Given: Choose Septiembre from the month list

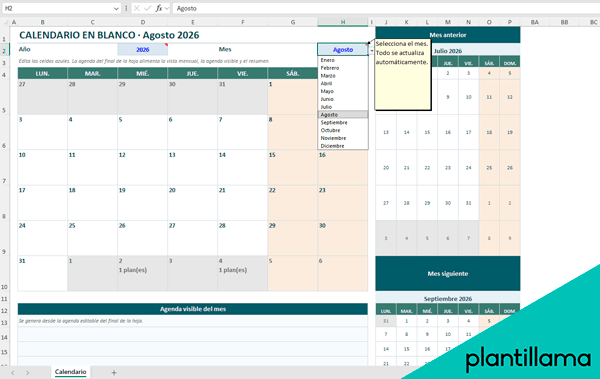Looking at the screenshot, I should click(x=343, y=123).
